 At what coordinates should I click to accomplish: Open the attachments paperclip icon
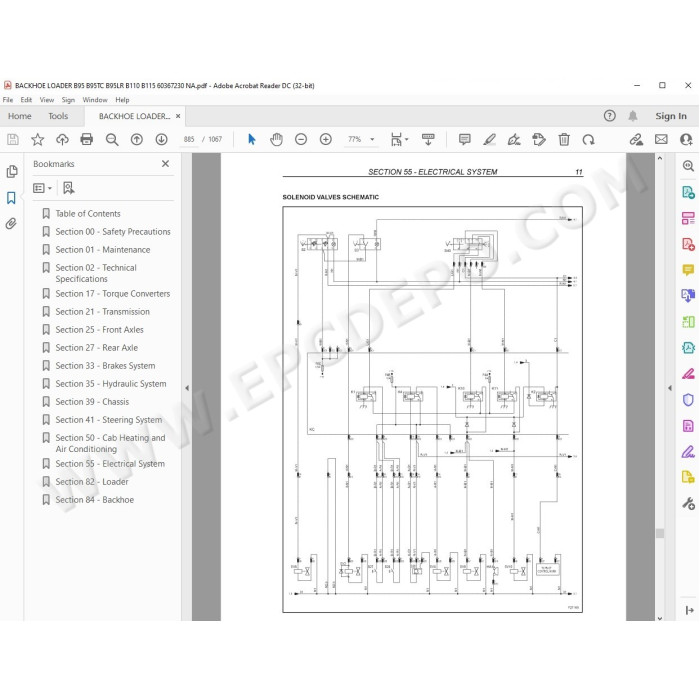(x=11, y=223)
